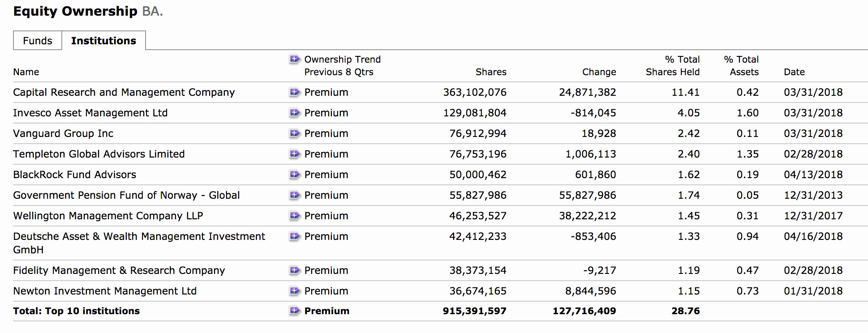Click total percent held 28.76
This screenshot has height=333, width=868.
point(686,311)
